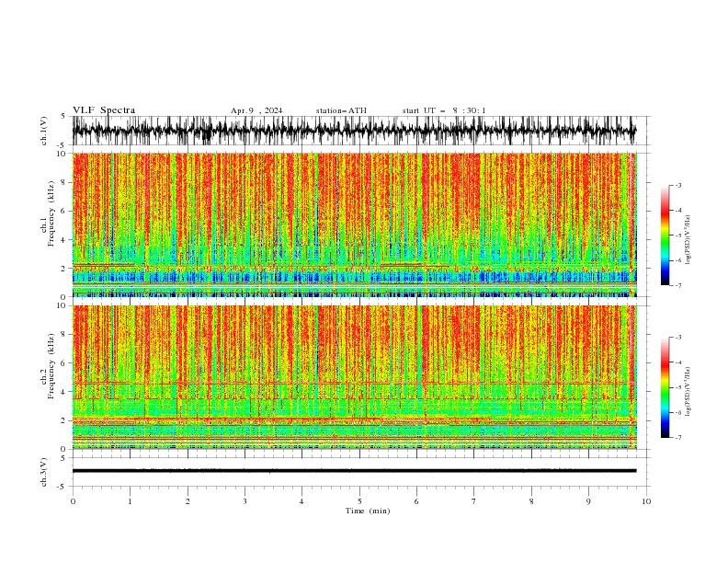
Task: Click time axis tick label "8"
Action: pos(531,501)
